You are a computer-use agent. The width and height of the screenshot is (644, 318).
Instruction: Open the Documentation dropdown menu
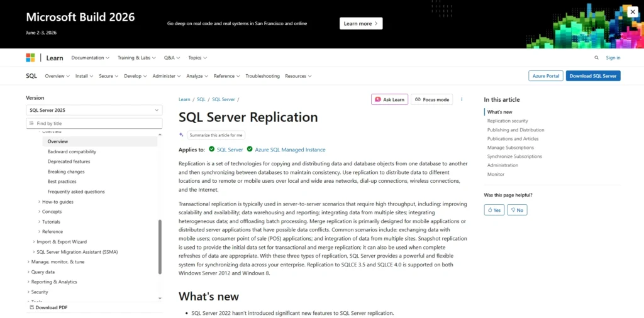pyautogui.click(x=91, y=58)
